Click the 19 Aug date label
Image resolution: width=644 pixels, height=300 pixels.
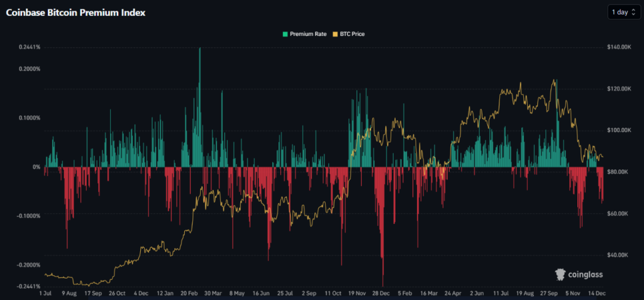click(525, 294)
